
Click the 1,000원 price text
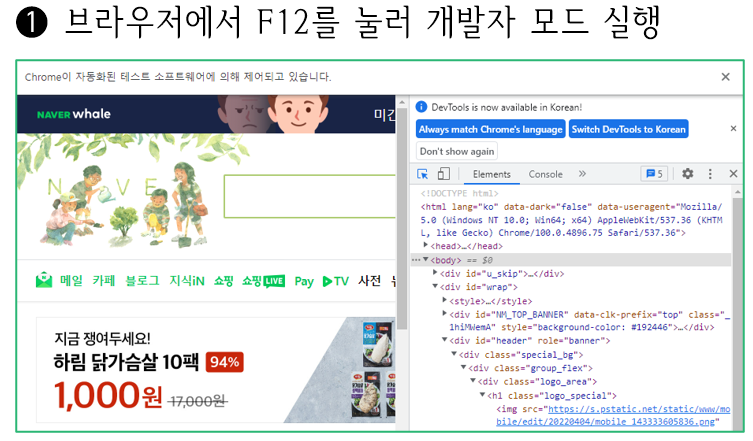(108, 395)
